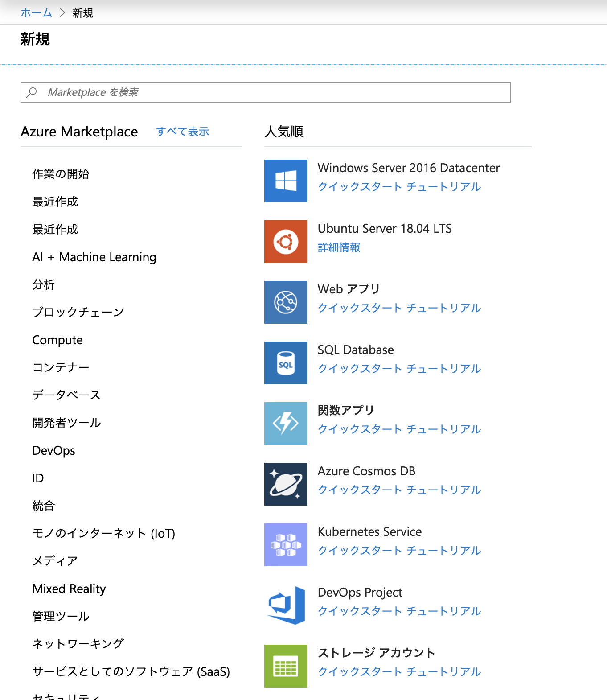Screen dimensions: 607x700
Task: Click the Windows Server 2016 Datacenter icon
Action: click(286, 181)
